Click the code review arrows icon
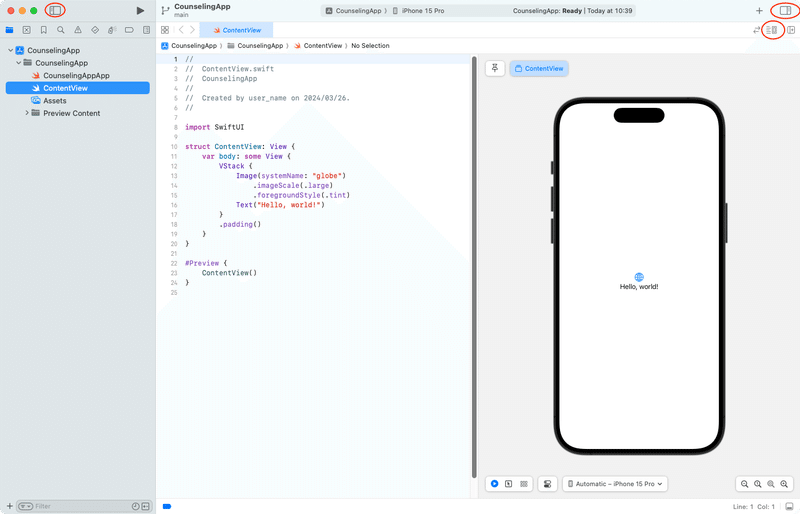The width and height of the screenshot is (800, 514). 757,30
